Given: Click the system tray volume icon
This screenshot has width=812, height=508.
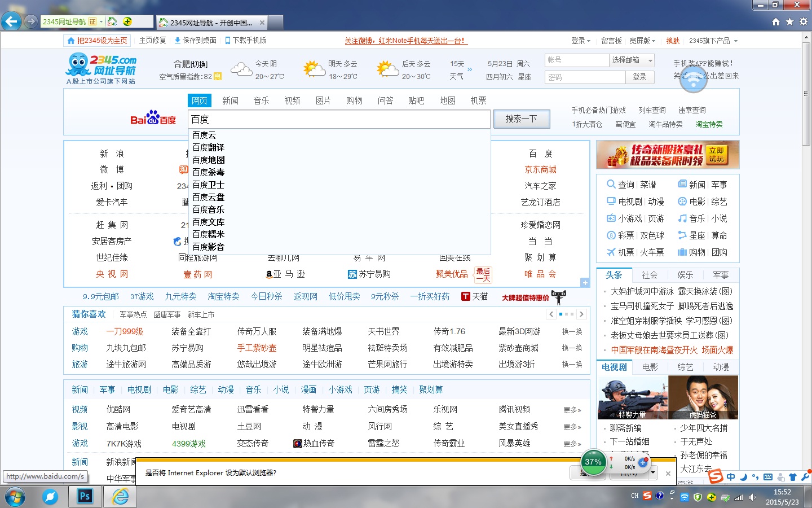Looking at the screenshot, I should [752, 497].
